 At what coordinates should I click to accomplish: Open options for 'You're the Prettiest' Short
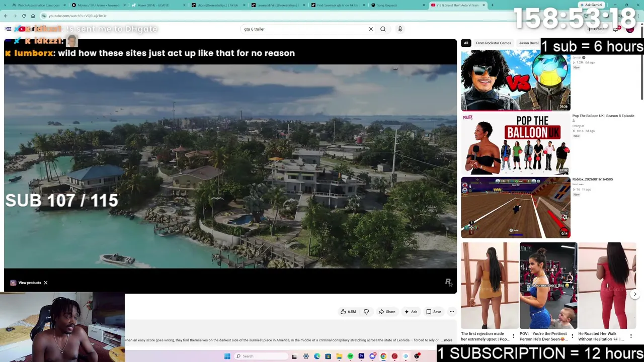pyautogui.click(x=572, y=336)
